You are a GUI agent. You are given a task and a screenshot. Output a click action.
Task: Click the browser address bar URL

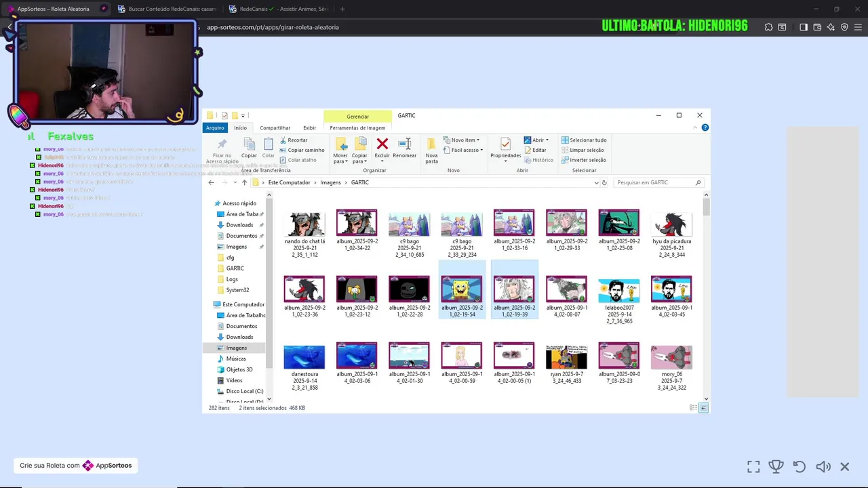tap(273, 27)
